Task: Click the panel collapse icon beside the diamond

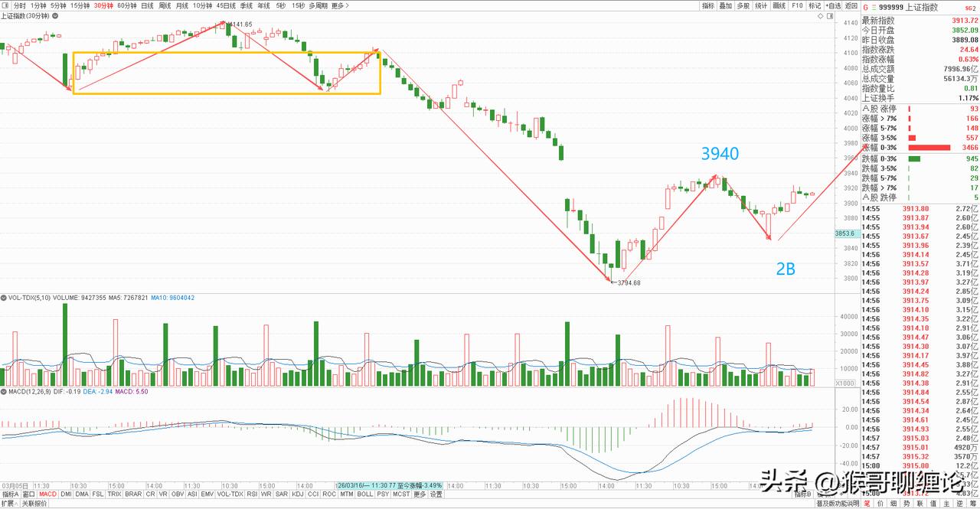Action: coord(830,16)
